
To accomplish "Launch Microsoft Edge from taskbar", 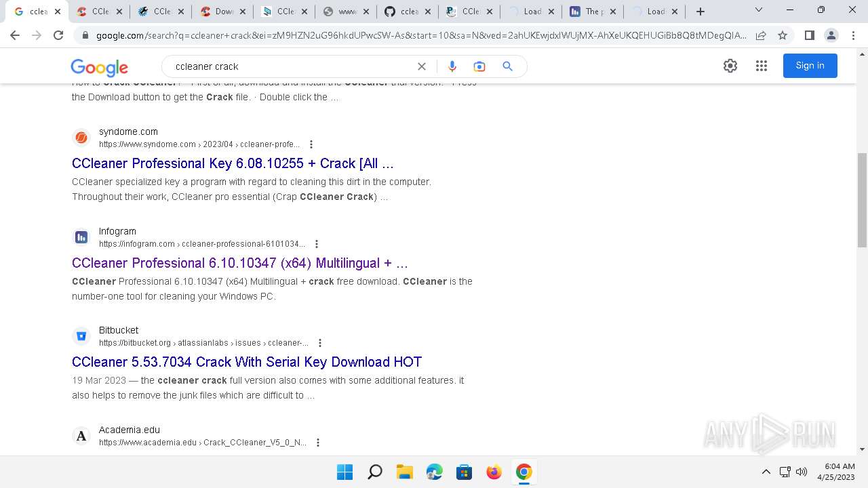I will pos(434,472).
